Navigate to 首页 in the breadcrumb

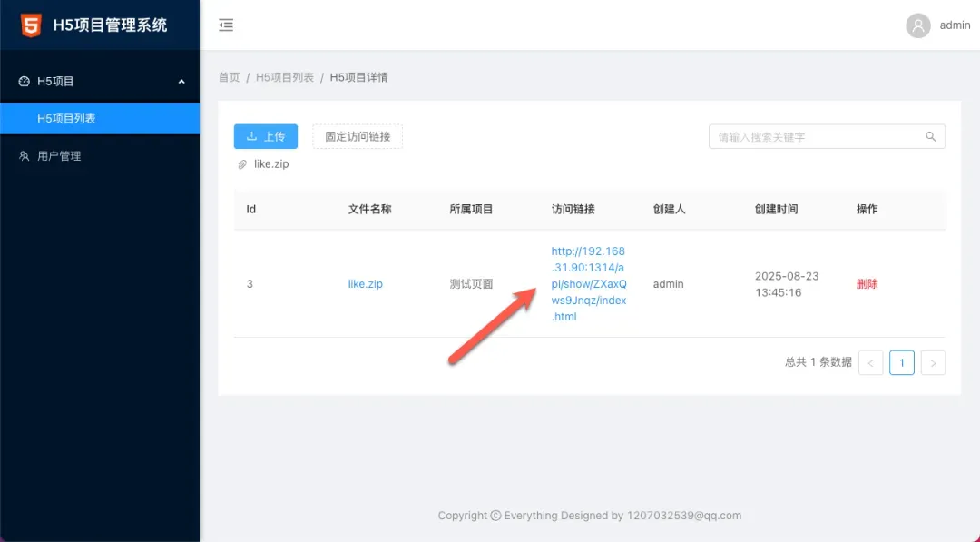(229, 78)
